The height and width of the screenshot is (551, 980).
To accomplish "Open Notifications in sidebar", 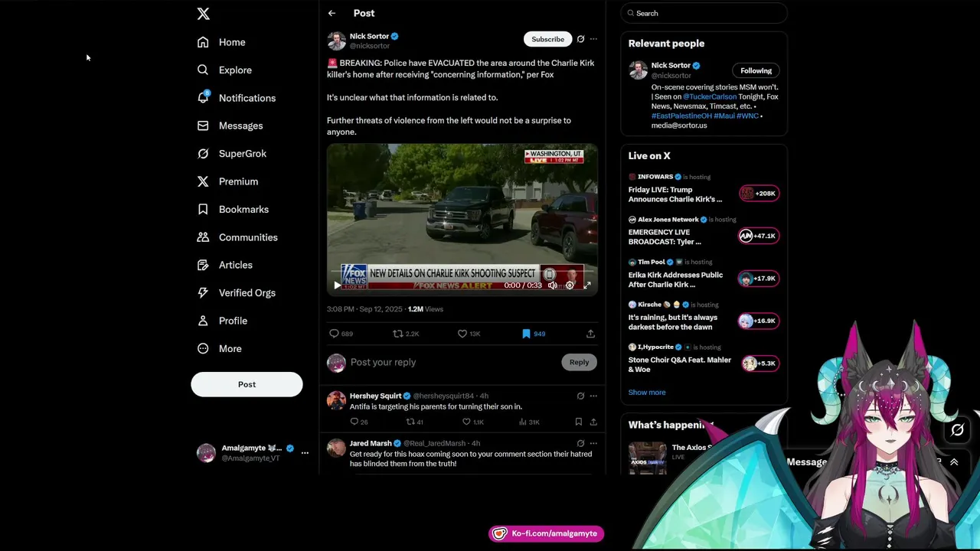I will coord(237,98).
